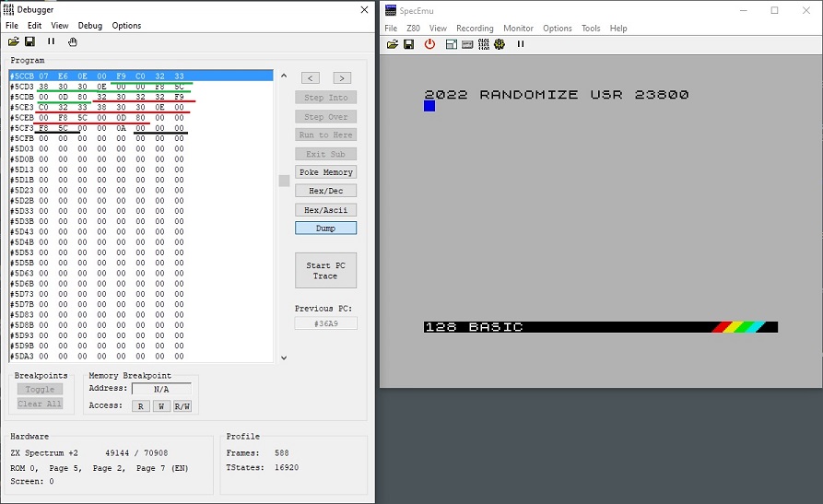Toggle Hex/Ascii display

(325, 210)
